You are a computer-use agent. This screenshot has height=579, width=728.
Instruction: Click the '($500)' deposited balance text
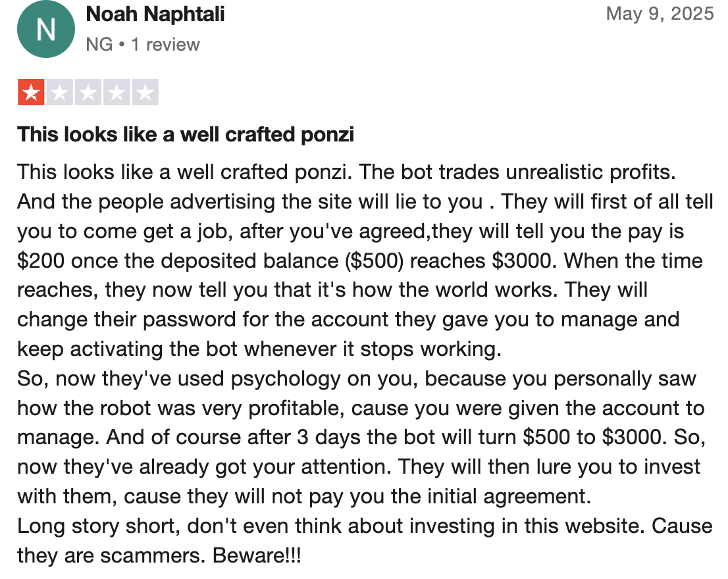click(x=375, y=261)
